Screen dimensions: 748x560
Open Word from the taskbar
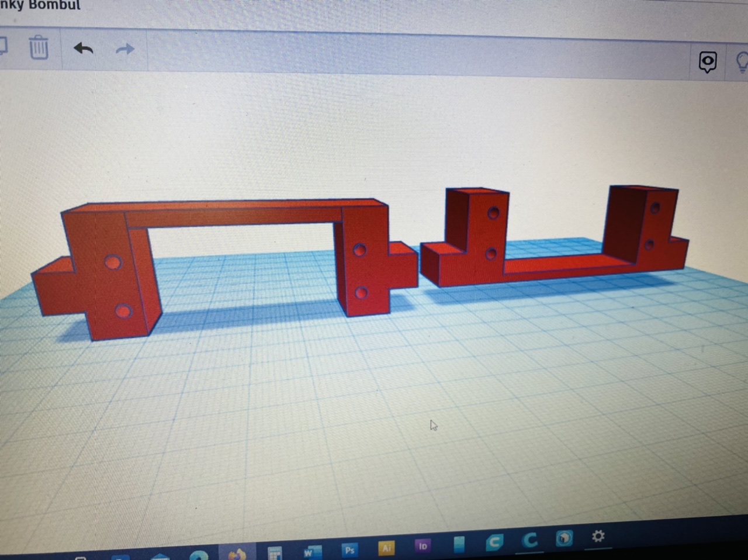312,552
